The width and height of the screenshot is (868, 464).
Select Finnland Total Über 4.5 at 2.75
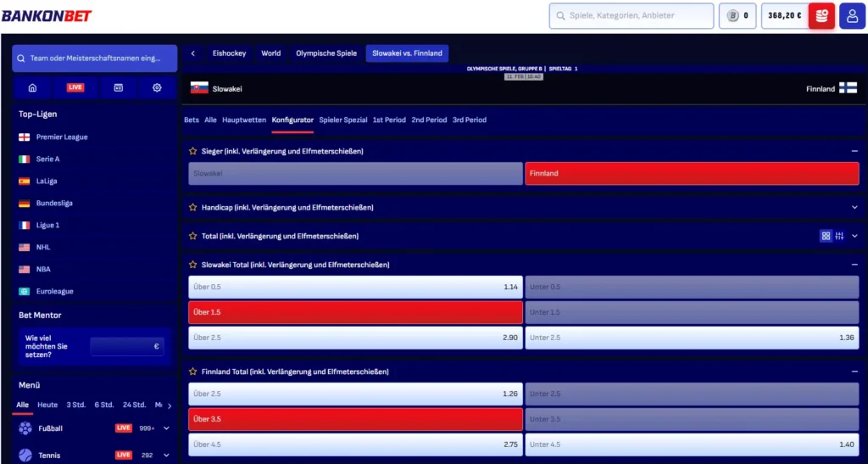click(x=355, y=444)
